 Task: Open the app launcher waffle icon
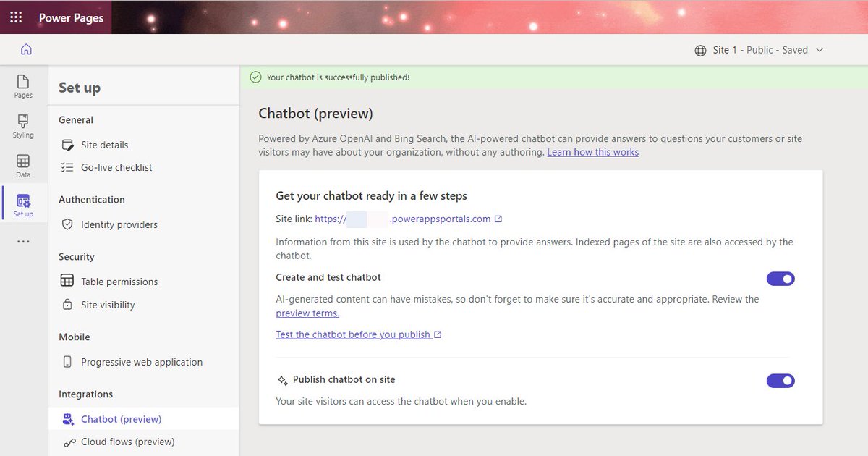pos(16,17)
